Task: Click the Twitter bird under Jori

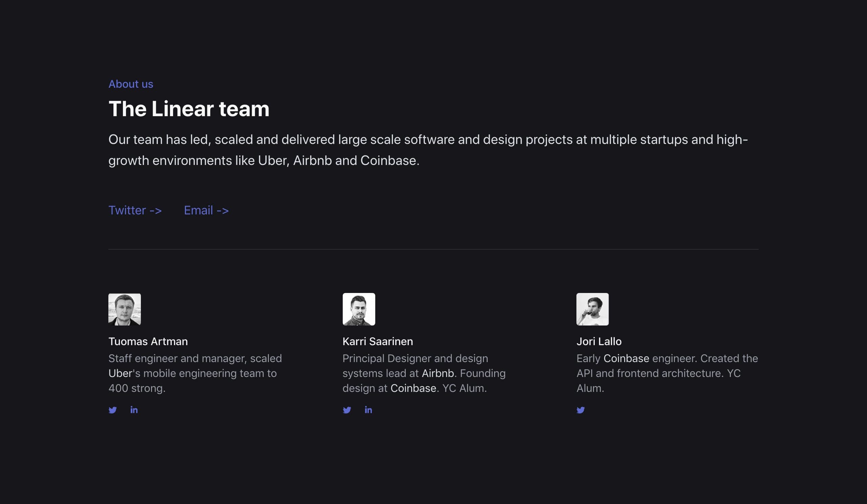Action: click(x=581, y=410)
